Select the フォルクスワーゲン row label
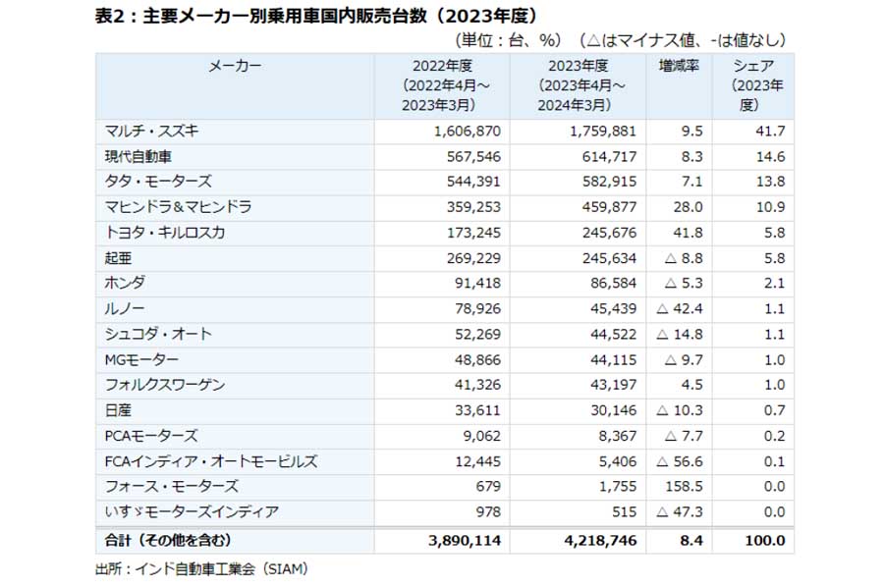 click(165, 385)
